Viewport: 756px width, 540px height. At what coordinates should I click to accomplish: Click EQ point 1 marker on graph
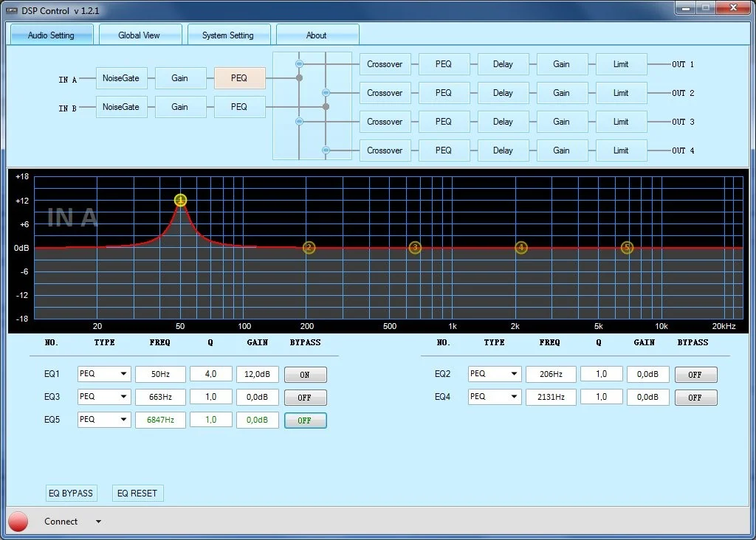181,200
